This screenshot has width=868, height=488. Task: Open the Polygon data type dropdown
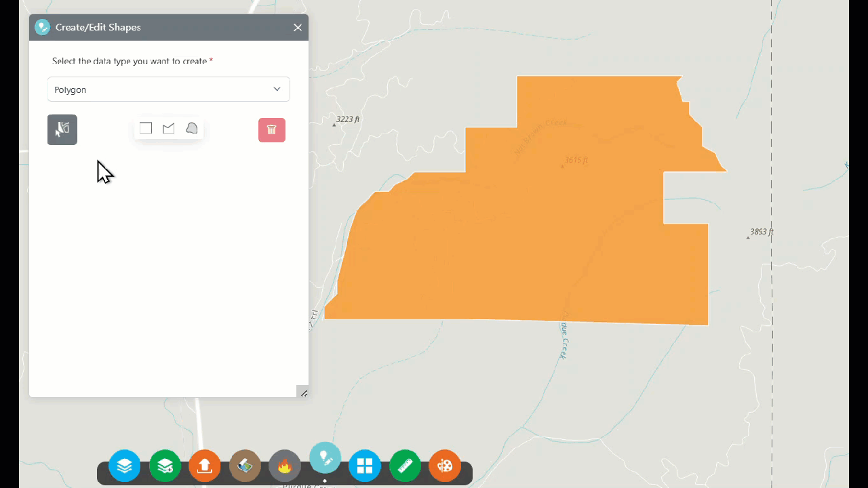coord(169,89)
